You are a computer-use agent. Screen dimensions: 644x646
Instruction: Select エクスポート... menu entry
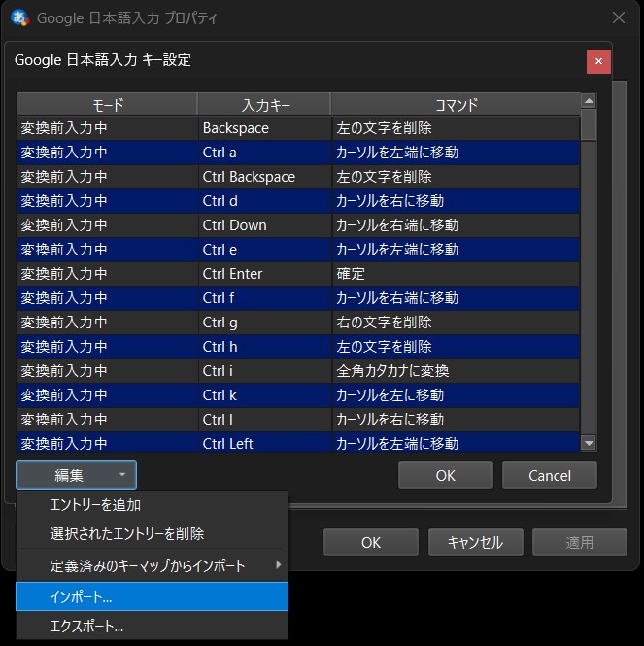[x=86, y=627]
